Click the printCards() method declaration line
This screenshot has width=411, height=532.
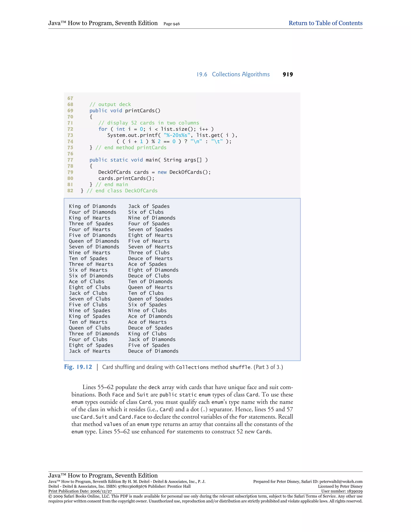(125, 111)
